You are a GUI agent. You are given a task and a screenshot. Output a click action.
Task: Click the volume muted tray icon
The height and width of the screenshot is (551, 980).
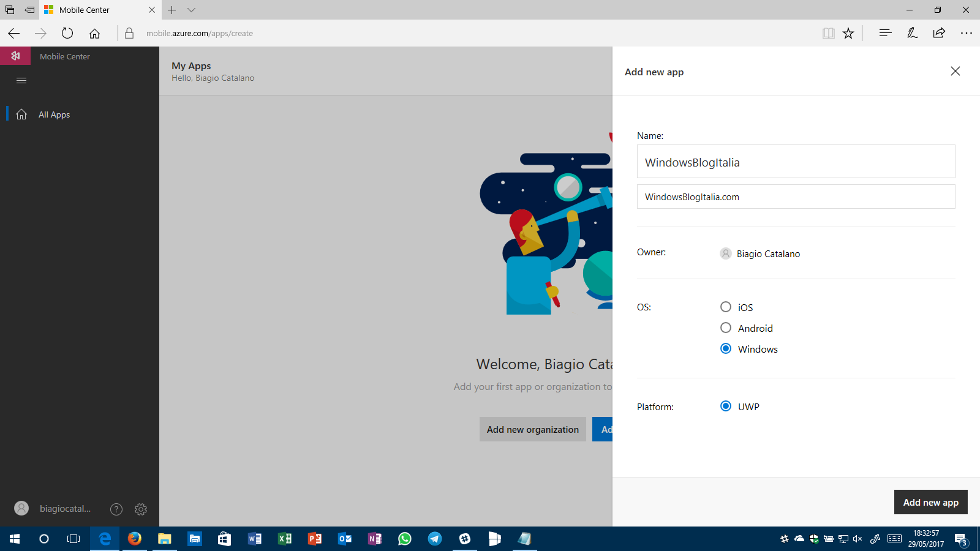[x=858, y=539]
